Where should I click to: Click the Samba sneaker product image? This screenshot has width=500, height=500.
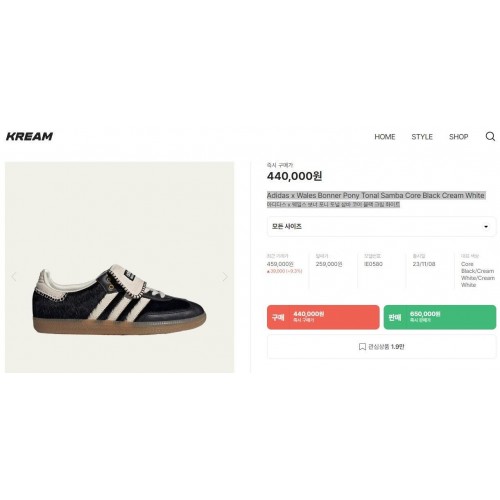[119, 299]
